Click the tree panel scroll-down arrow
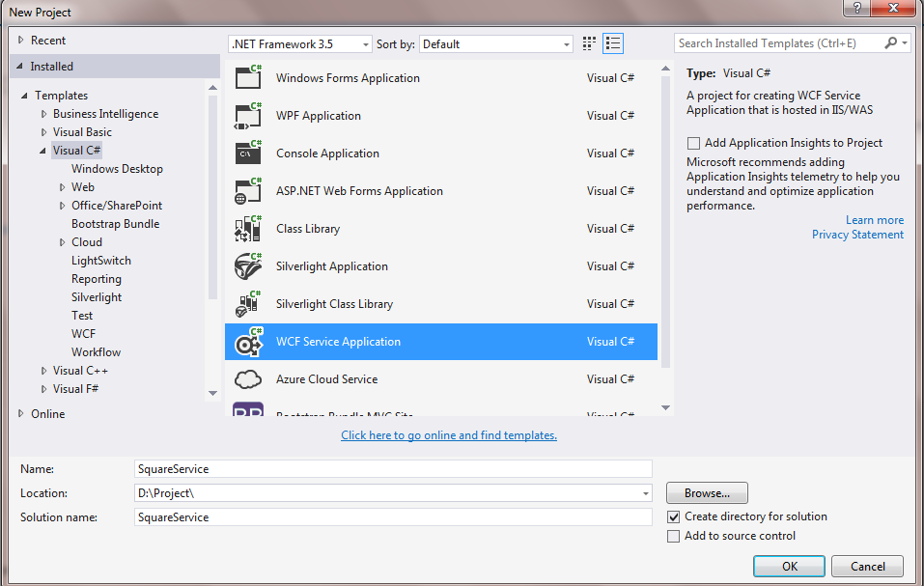The image size is (924, 586). click(212, 393)
